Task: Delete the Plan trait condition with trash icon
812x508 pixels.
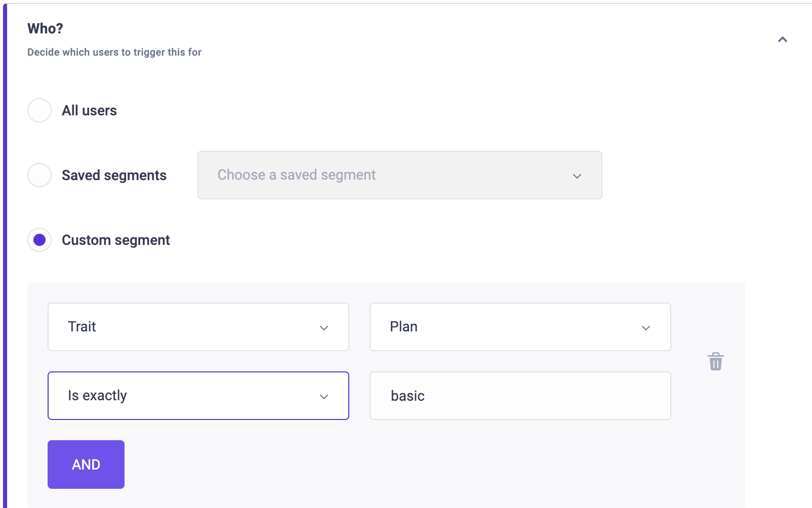Action: pyautogui.click(x=715, y=361)
